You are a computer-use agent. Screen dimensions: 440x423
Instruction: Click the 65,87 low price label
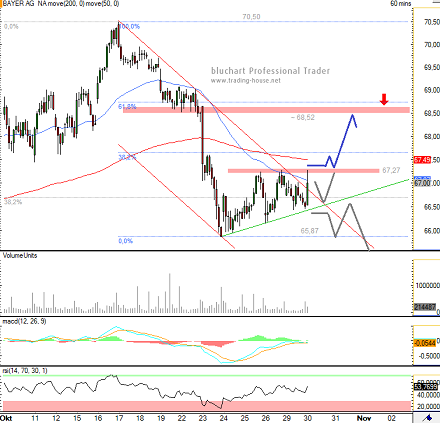pos(309,231)
